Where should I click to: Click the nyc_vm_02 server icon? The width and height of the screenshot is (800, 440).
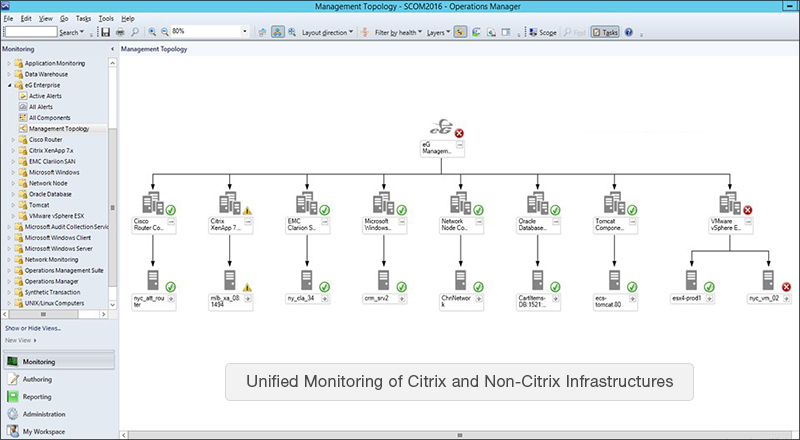coord(768,280)
